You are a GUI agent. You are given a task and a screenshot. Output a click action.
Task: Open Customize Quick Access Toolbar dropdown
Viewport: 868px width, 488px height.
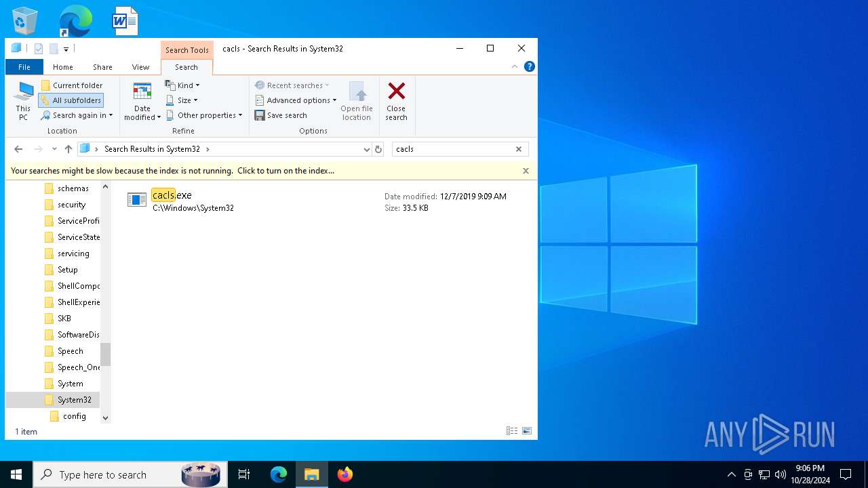66,49
